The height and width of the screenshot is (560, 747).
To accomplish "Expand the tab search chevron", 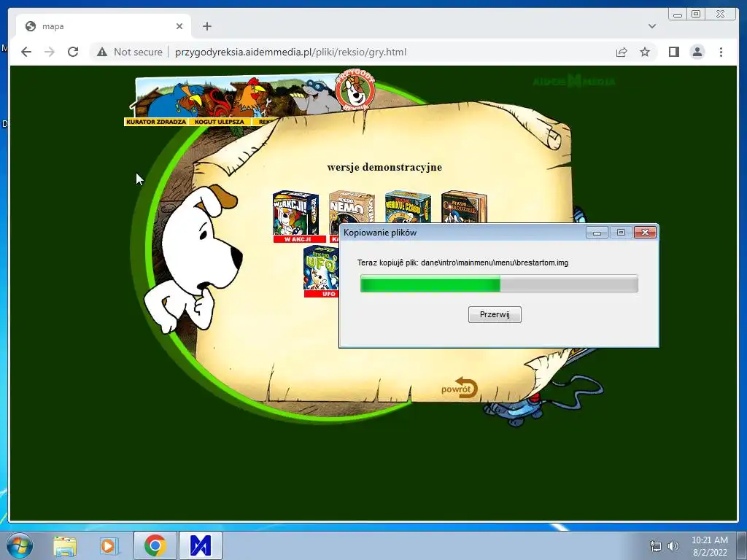I will click(652, 26).
